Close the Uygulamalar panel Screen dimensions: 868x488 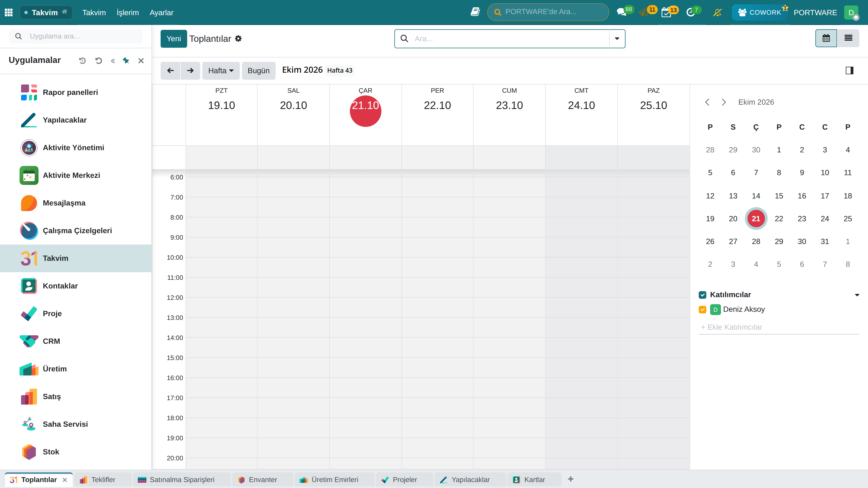[x=141, y=61]
